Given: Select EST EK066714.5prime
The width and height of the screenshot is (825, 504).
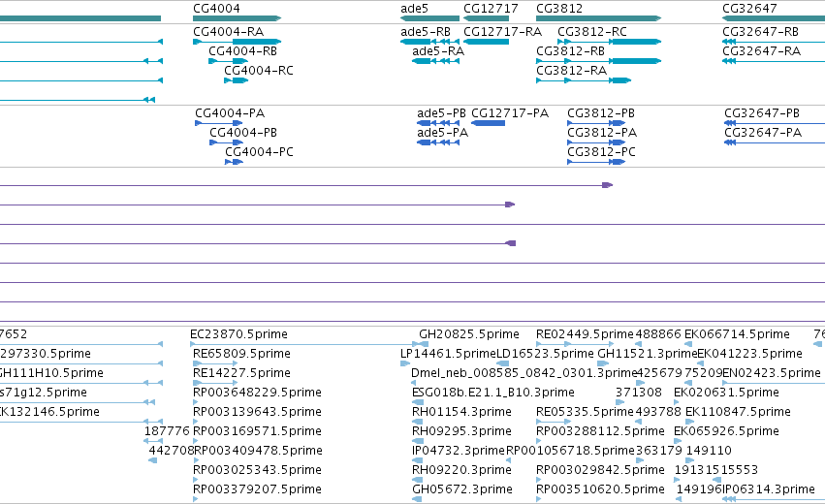Looking at the screenshot, I should pos(737,334).
